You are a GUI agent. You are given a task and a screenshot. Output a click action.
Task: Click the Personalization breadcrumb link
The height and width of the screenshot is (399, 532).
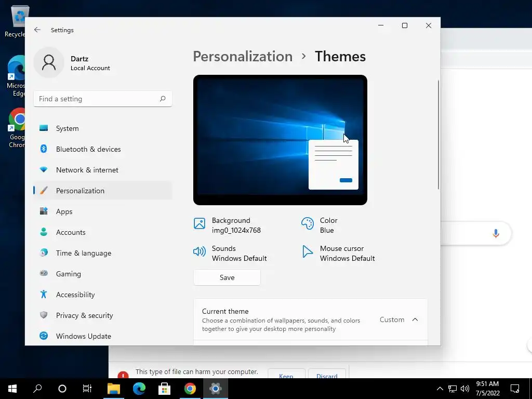coord(243,56)
